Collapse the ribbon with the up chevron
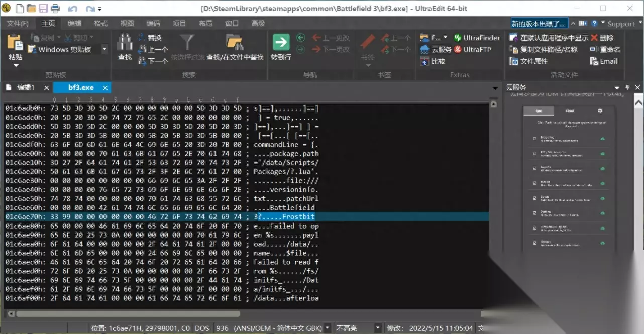The width and height of the screenshot is (644, 334). (x=573, y=23)
